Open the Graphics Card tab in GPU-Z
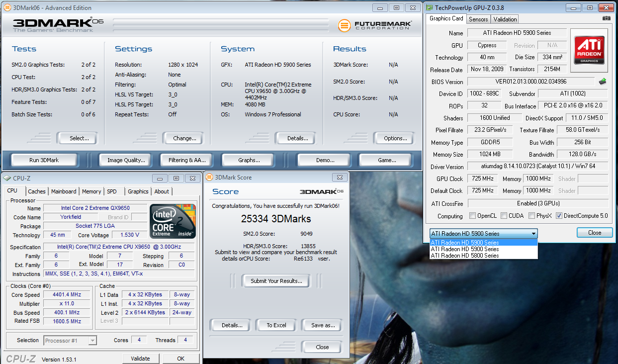This screenshot has width=618, height=364. pyautogui.click(x=446, y=18)
